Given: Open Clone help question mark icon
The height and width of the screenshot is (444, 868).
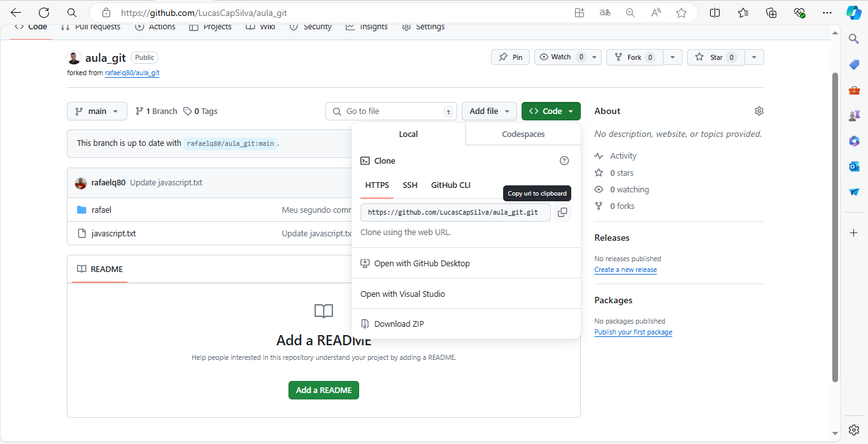Looking at the screenshot, I should click(564, 161).
